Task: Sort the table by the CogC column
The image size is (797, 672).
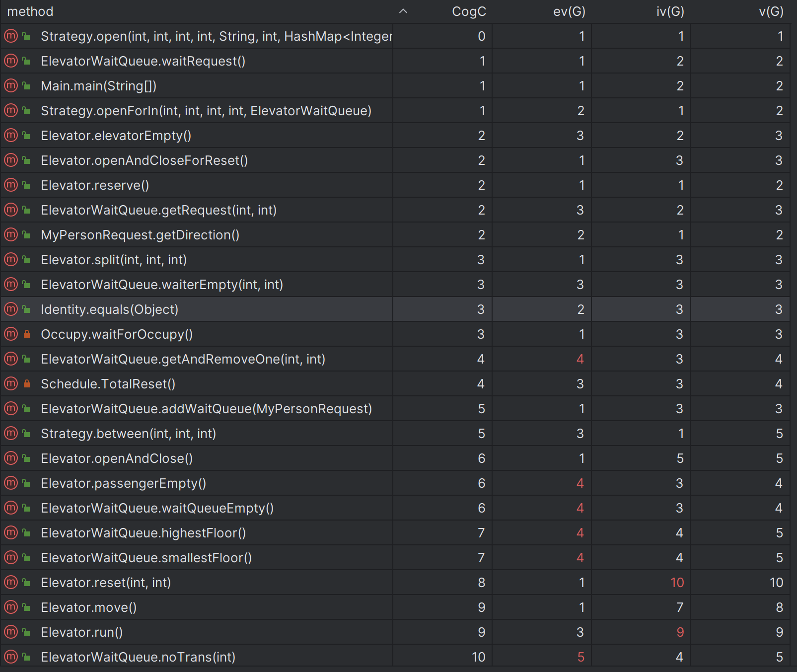Action: 469,11
